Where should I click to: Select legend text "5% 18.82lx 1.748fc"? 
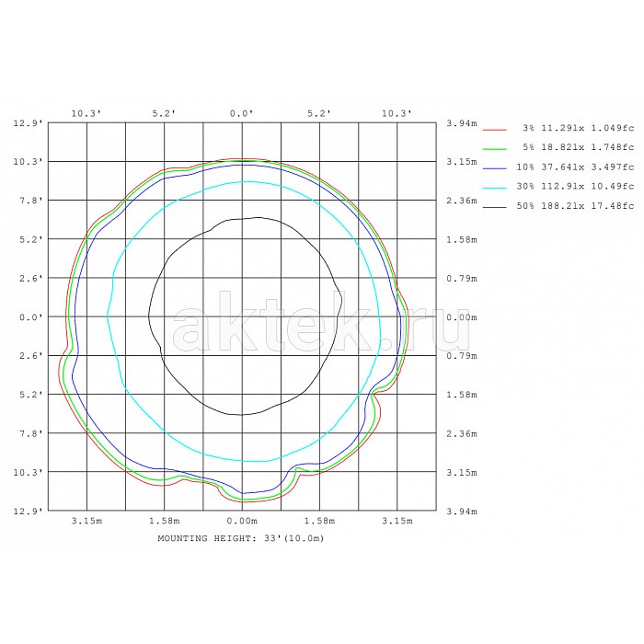(x=579, y=147)
